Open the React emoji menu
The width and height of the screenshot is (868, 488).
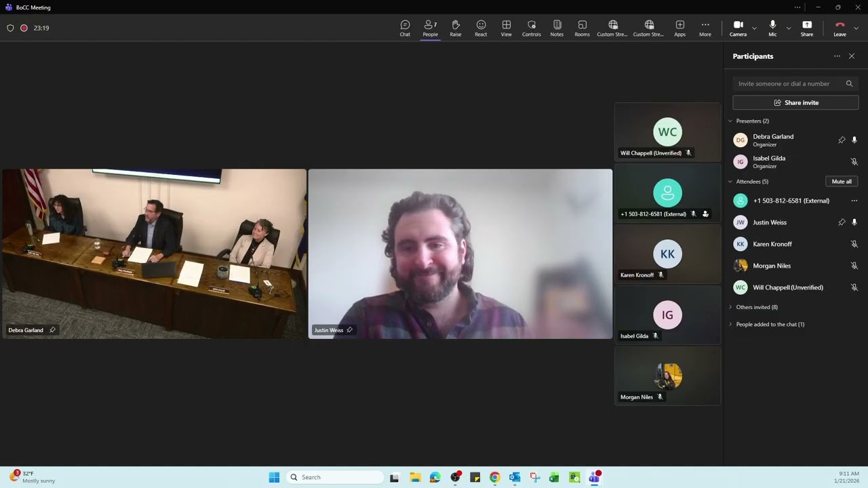point(481,28)
